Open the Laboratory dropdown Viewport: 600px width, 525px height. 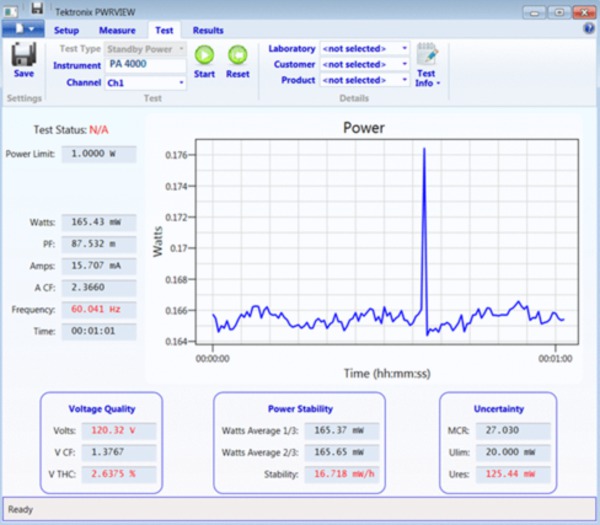[x=365, y=49]
